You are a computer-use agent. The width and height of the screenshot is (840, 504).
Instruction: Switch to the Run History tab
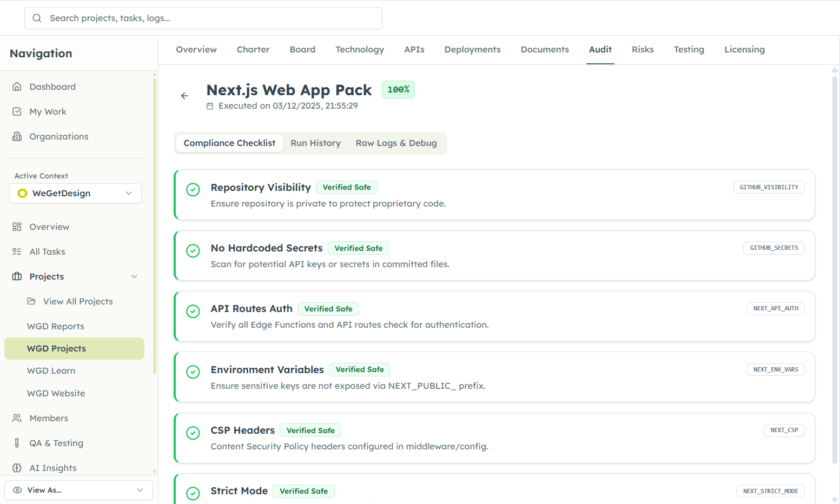coord(315,143)
